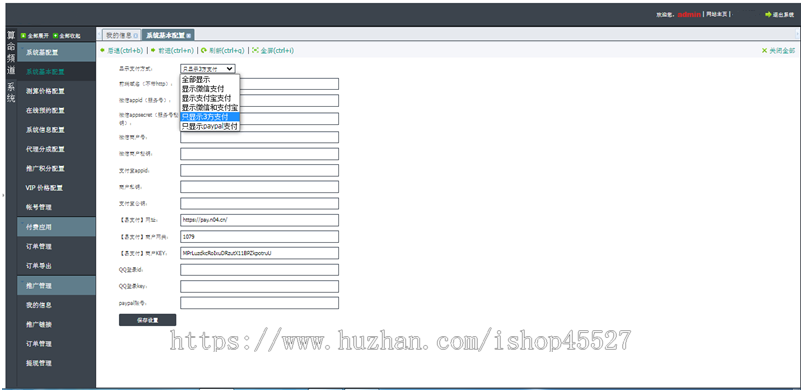Choose 显示支付宝支付 from the dropdown list
The width and height of the screenshot is (803, 392).
pyautogui.click(x=209, y=98)
